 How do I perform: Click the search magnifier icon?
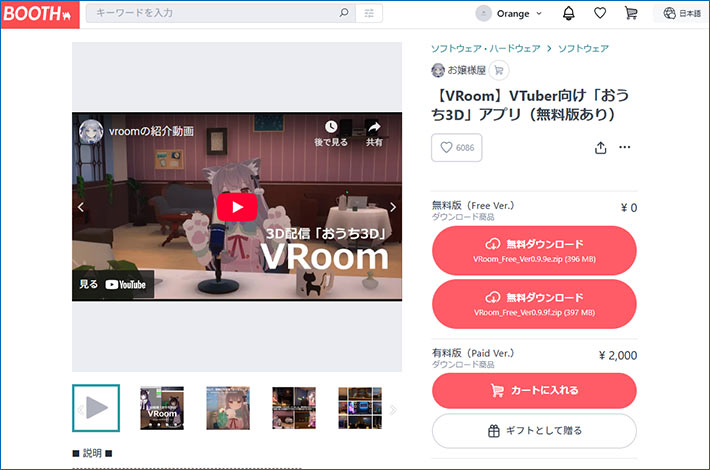[344, 13]
